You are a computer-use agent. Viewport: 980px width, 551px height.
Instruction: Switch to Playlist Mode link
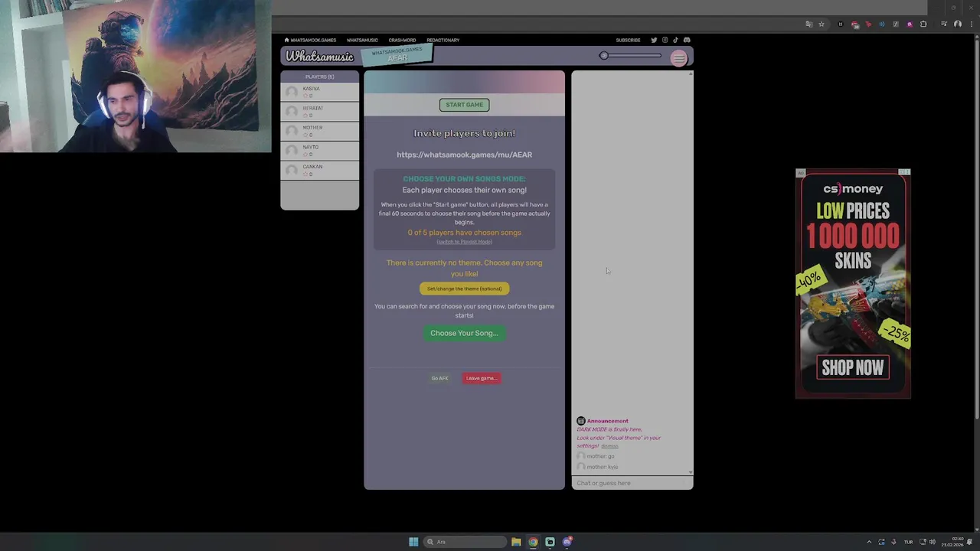[x=464, y=242]
